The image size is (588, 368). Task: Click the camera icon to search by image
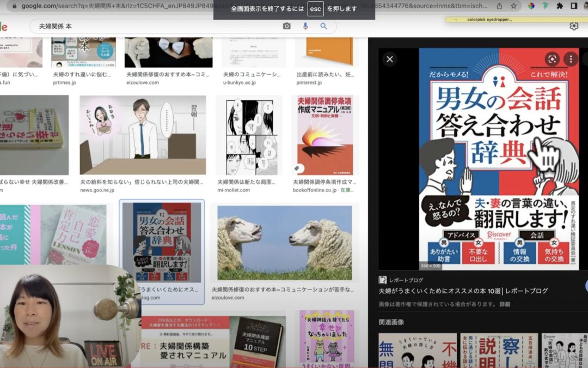[287, 26]
